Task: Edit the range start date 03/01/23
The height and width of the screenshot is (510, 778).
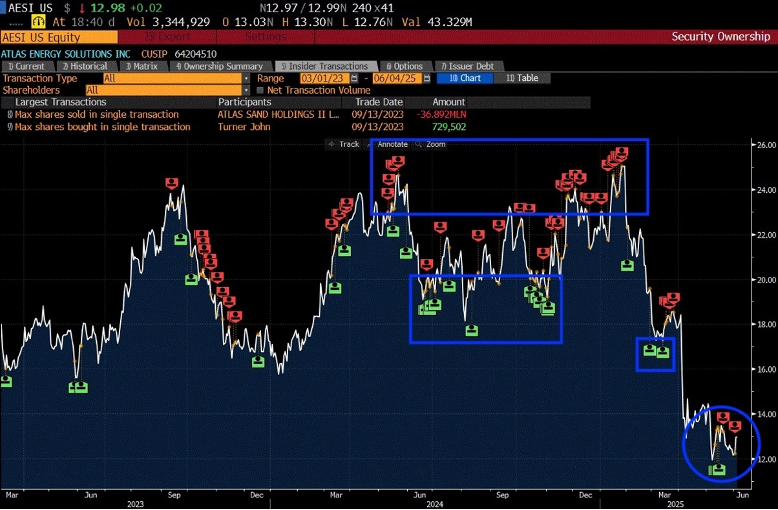Action: [324, 78]
